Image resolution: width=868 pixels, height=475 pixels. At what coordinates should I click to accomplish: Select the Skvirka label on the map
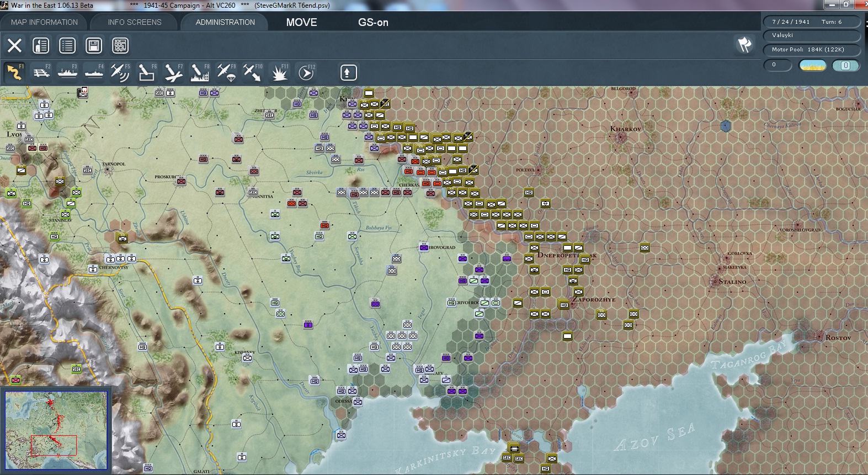pyautogui.click(x=314, y=172)
